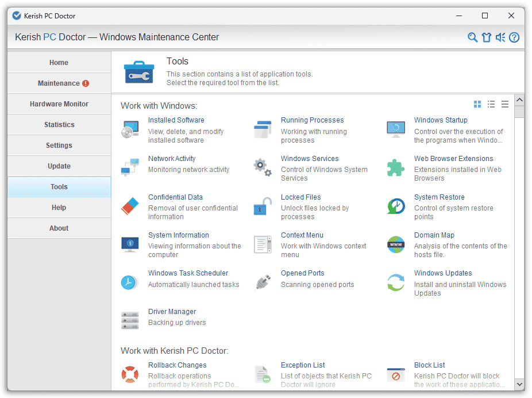Open the help question mark icon
Viewport: 532px width, 398px height.
(514, 37)
